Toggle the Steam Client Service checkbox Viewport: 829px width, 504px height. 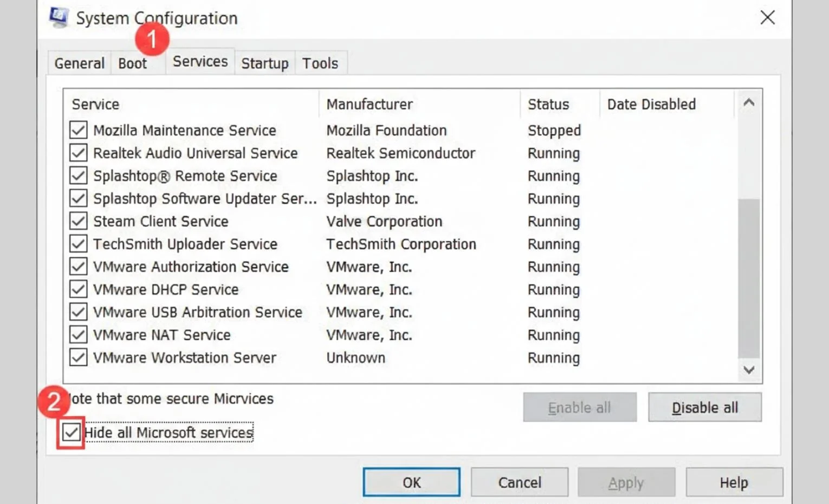click(78, 221)
